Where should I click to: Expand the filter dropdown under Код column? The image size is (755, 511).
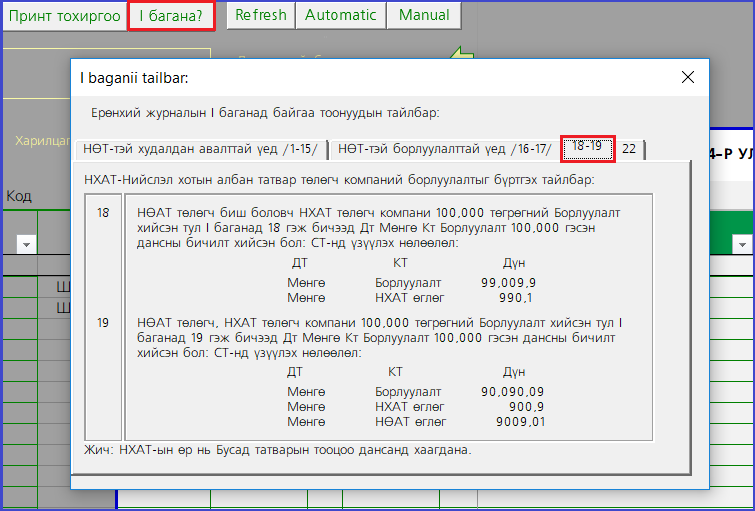coord(26,244)
